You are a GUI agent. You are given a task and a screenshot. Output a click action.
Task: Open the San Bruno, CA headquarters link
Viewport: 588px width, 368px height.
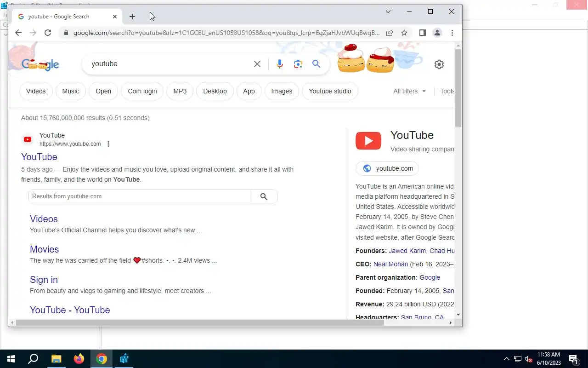(x=422, y=317)
